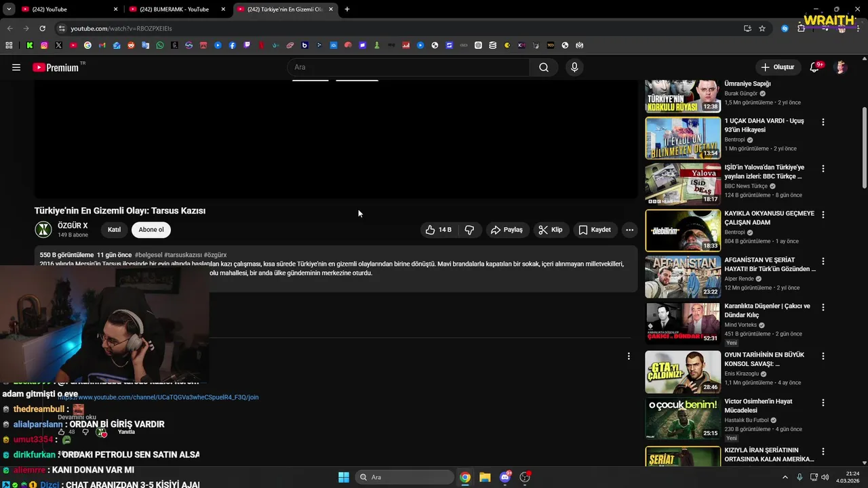
Task: Open options for '1 UÇAK DAHA VARDI' video
Action: [x=823, y=122]
